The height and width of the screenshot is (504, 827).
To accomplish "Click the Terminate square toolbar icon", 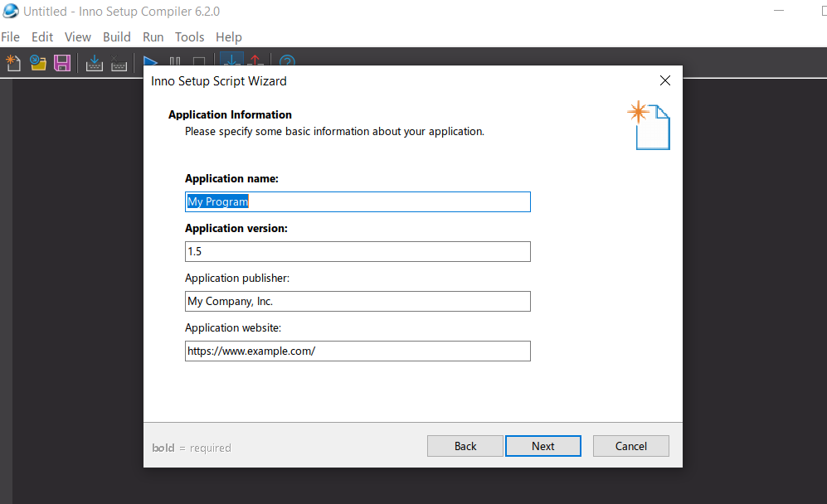I will 199,61.
